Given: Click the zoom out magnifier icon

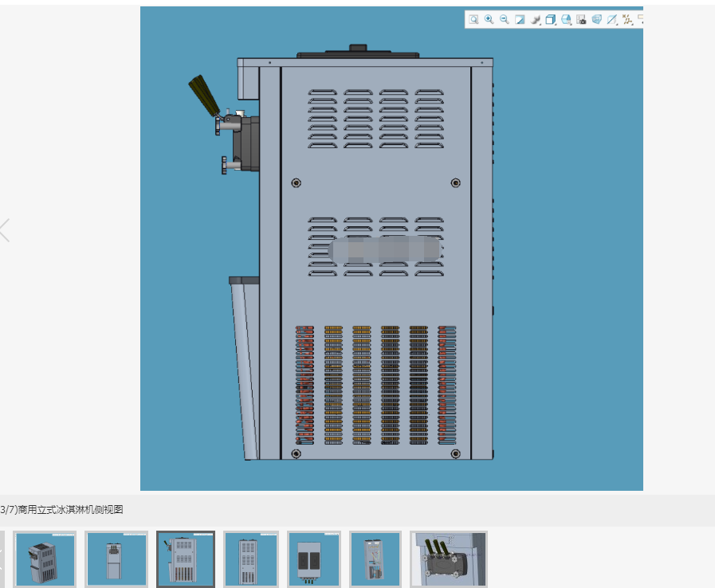Looking at the screenshot, I should tap(505, 20).
